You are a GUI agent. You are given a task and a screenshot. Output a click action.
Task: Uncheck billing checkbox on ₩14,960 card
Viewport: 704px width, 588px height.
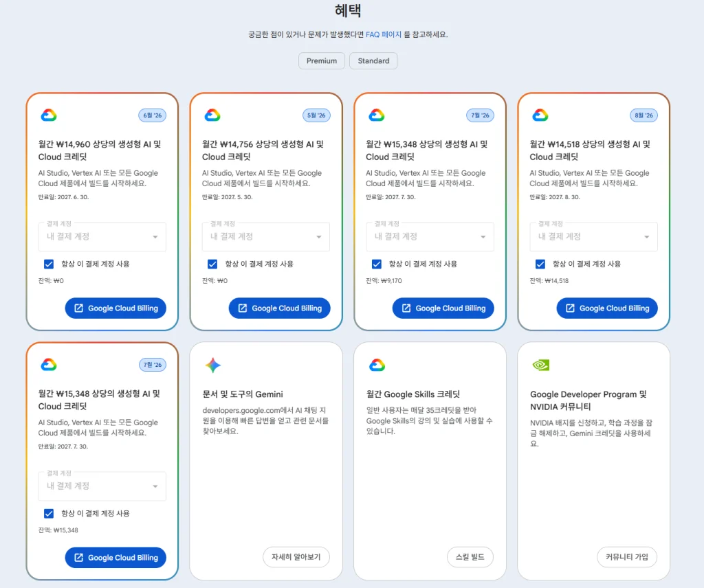pyautogui.click(x=49, y=264)
